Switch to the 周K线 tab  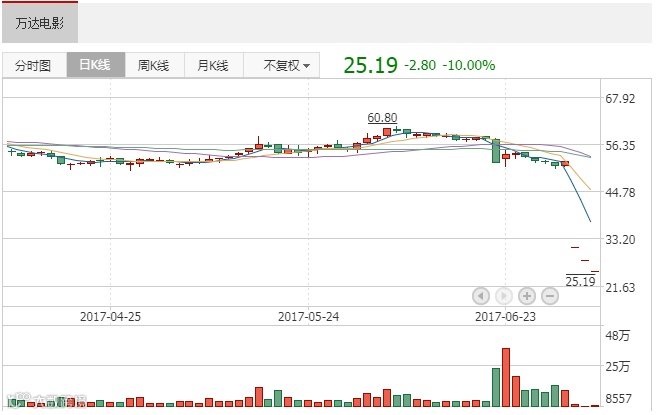(154, 65)
